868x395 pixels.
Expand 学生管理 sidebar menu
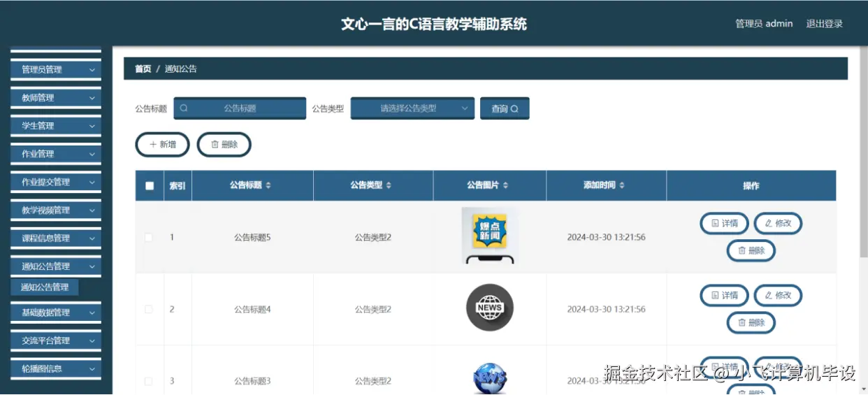coord(56,126)
